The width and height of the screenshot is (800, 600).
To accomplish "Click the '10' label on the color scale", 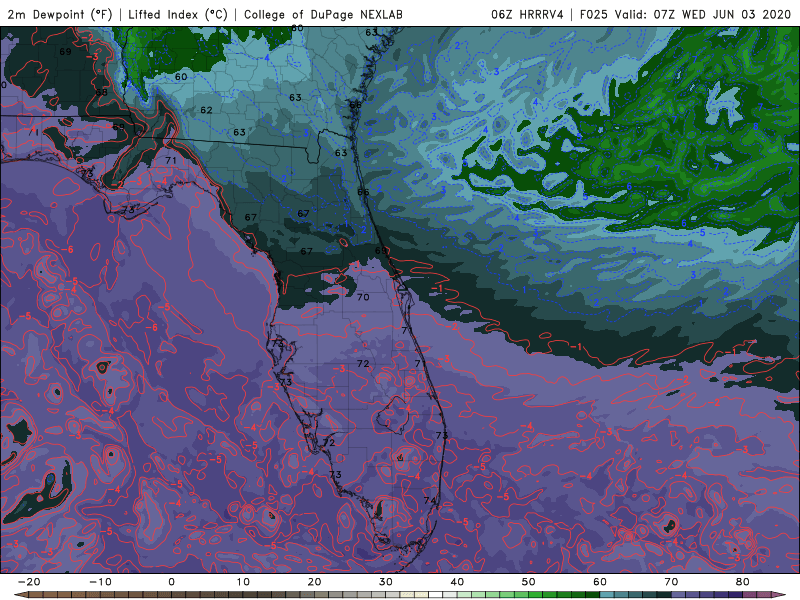I will click(243, 582).
